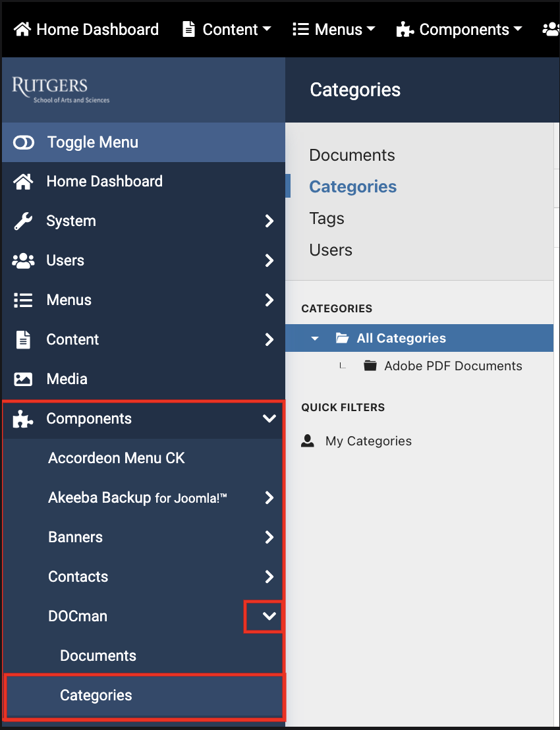This screenshot has height=730, width=560.
Task: Open Accordeon Menu CK component
Action: [x=117, y=458]
